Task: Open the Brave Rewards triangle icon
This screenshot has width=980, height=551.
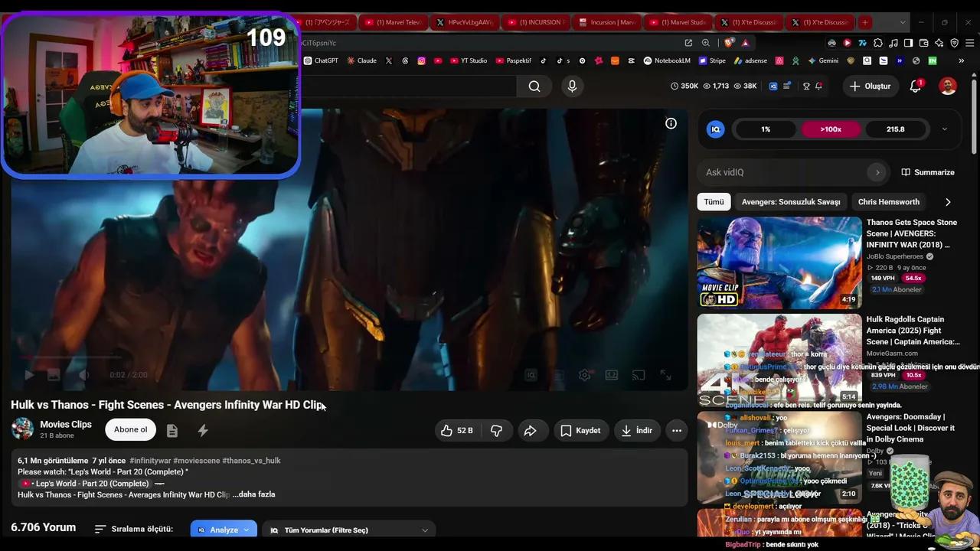Action: coord(745,43)
